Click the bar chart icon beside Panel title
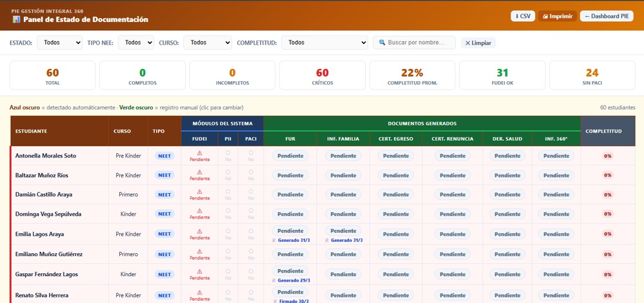 coord(17,20)
